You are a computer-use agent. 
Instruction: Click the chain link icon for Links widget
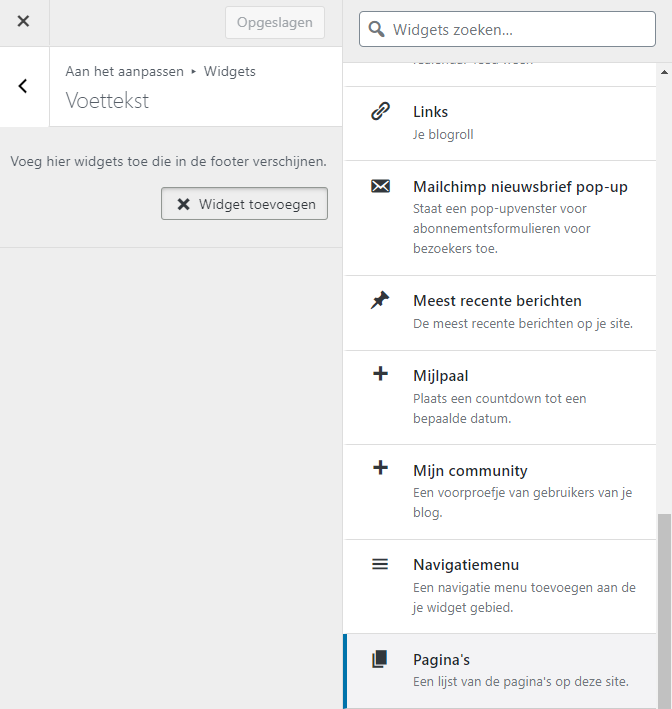point(380,111)
